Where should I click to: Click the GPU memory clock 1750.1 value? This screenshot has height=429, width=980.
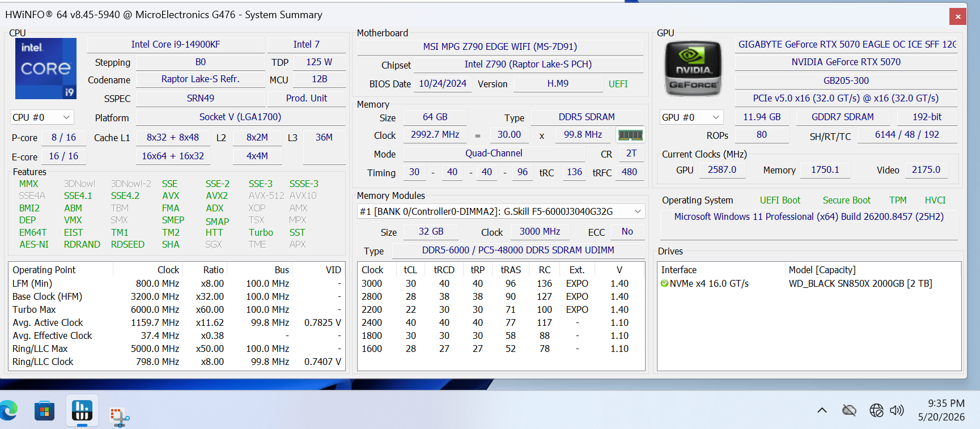click(825, 170)
